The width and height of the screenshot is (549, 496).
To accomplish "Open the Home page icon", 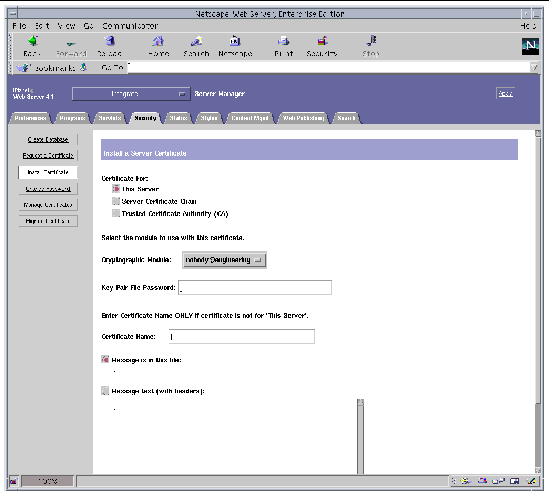I will point(158,41).
